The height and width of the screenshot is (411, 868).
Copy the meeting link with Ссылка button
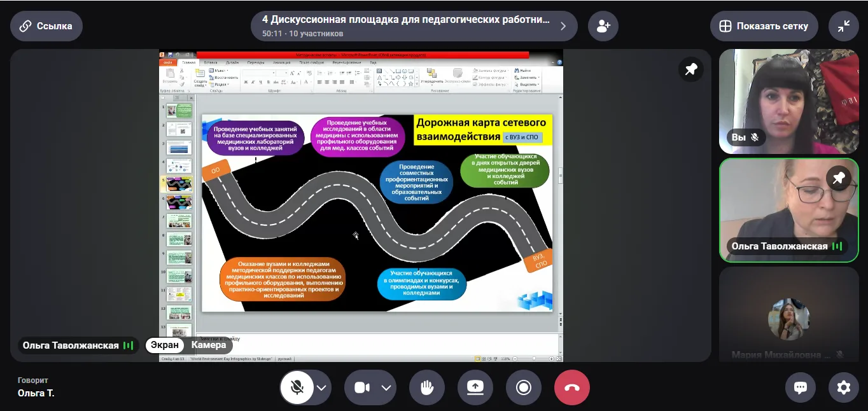point(46,26)
